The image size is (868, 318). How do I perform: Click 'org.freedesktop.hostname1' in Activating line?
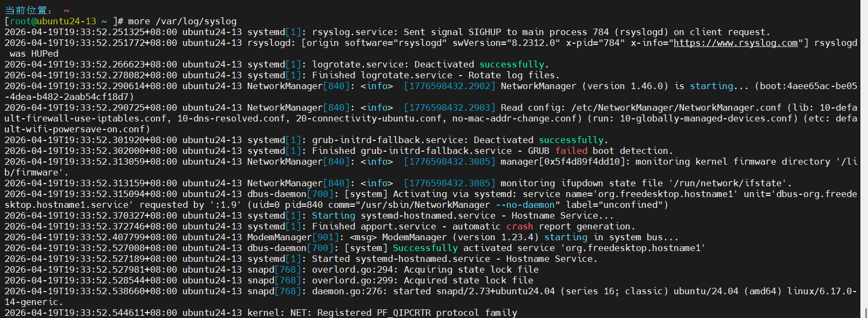pos(665,194)
